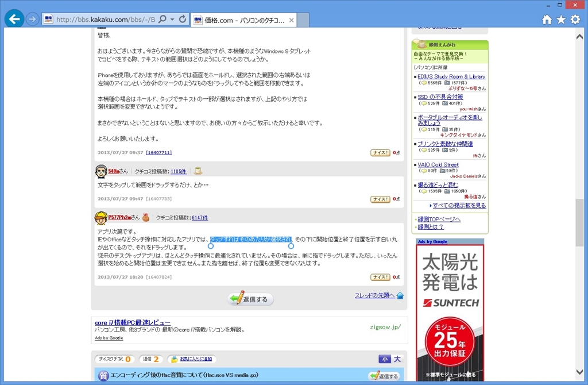This screenshot has width=588, height=385.
Task: Open post ID link 16407711
Action: [x=158, y=153]
